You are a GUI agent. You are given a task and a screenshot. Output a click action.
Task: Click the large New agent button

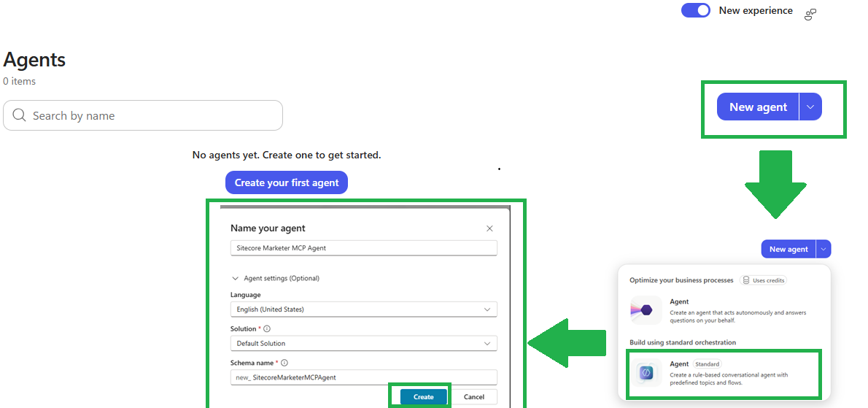(x=758, y=107)
